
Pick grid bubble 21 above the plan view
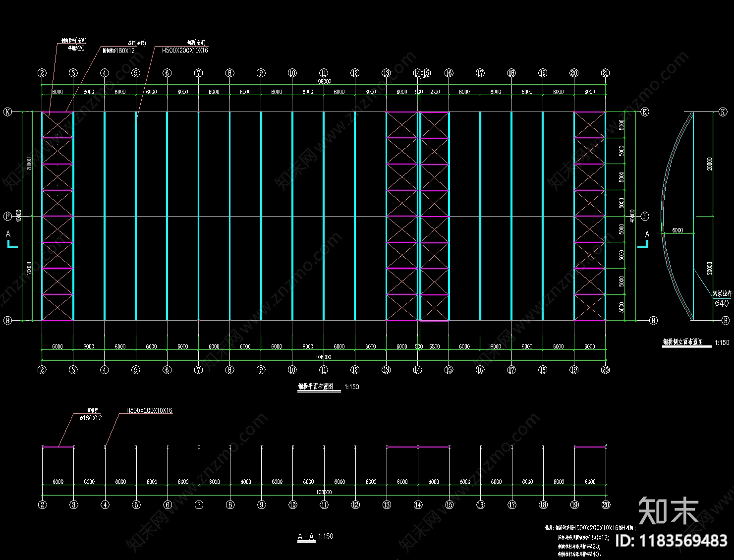(x=605, y=73)
